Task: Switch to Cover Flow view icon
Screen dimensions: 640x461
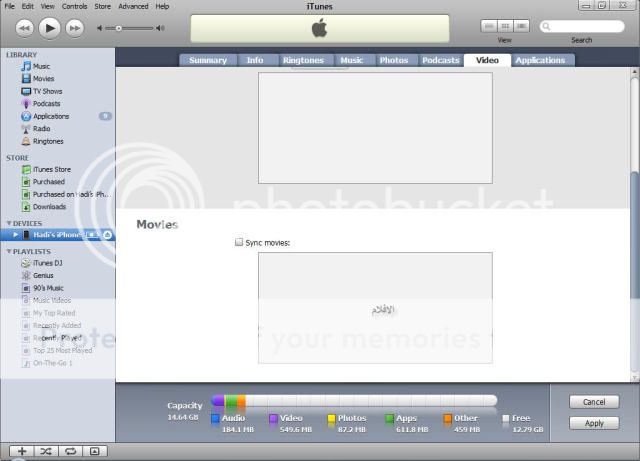Action: (521, 27)
